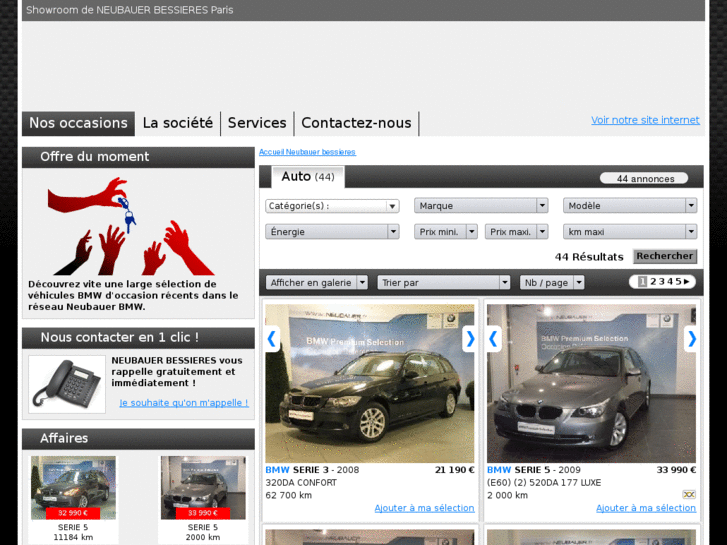Open the Contactez-nous tab
The width and height of the screenshot is (727, 545).
click(357, 123)
